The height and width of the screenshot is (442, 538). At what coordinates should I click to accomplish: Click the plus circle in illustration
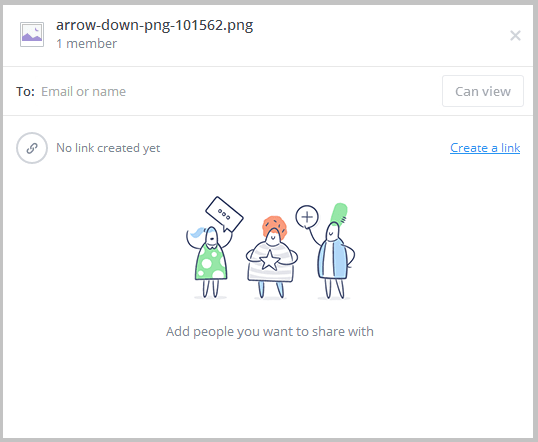pyautogui.click(x=307, y=217)
